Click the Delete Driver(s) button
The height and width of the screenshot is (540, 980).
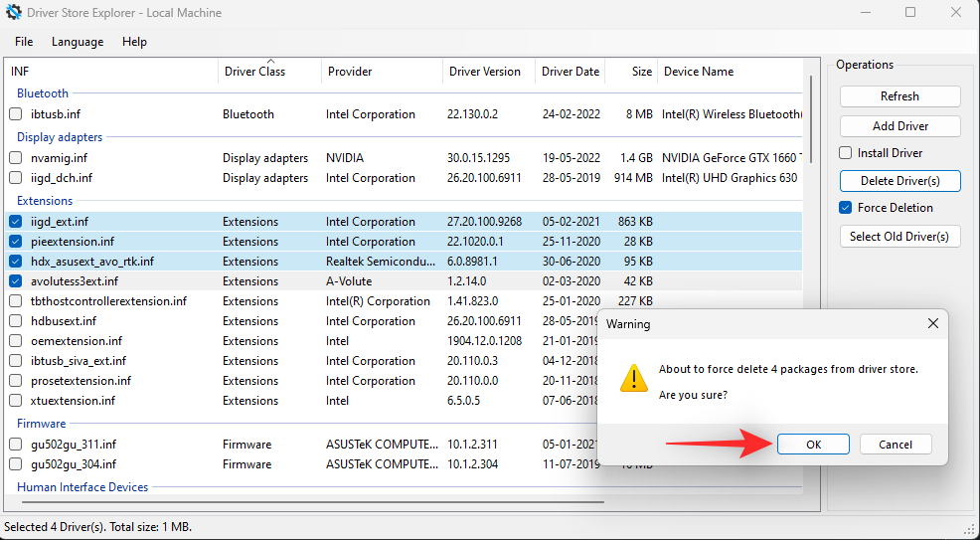click(900, 181)
